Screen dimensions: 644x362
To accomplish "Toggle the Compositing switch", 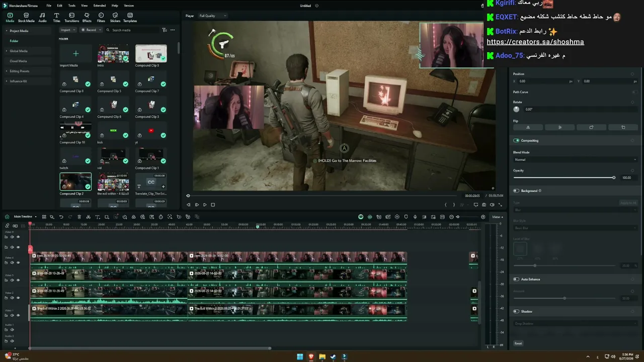I will pyautogui.click(x=516, y=141).
